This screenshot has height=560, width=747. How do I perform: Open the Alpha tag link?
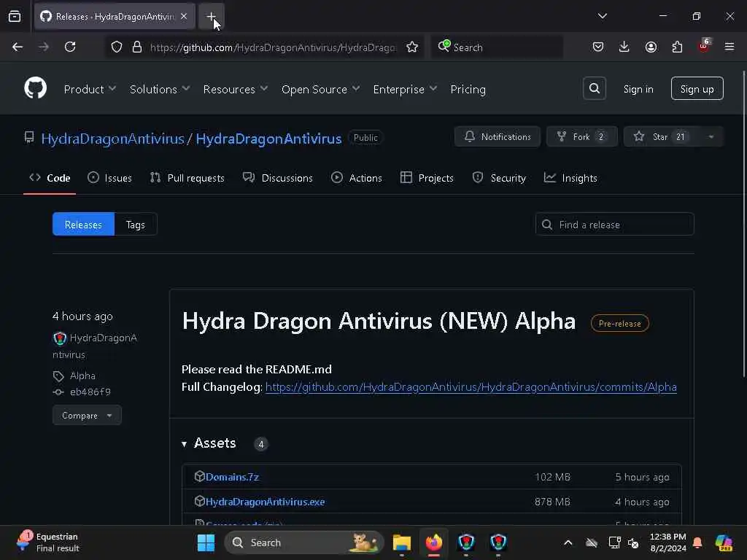(x=82, y=376)
